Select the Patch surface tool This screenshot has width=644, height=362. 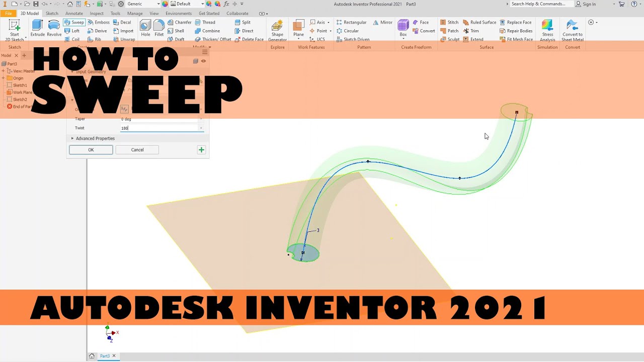[x=449, y=31]
